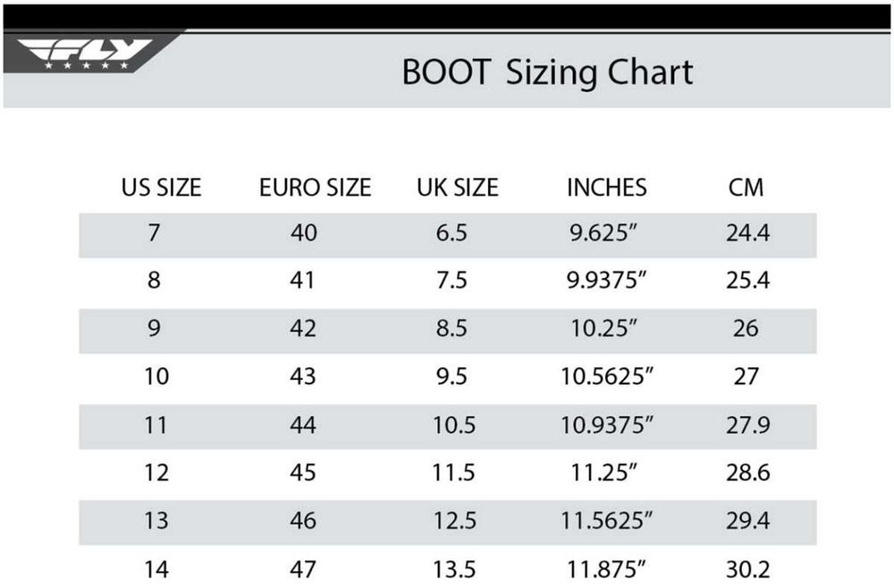Click the FLY logo in header

pyautogui.click(x=87, y=54)
